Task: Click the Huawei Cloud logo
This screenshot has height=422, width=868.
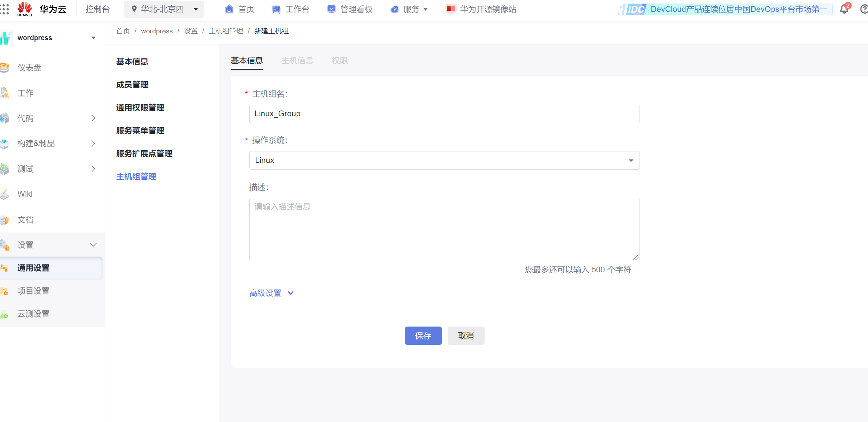Action: click(25, 9)
